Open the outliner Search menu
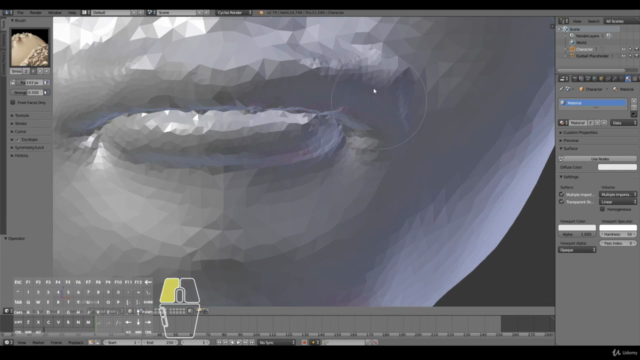Screen dimensions: 640x360 tap(593, 21)
